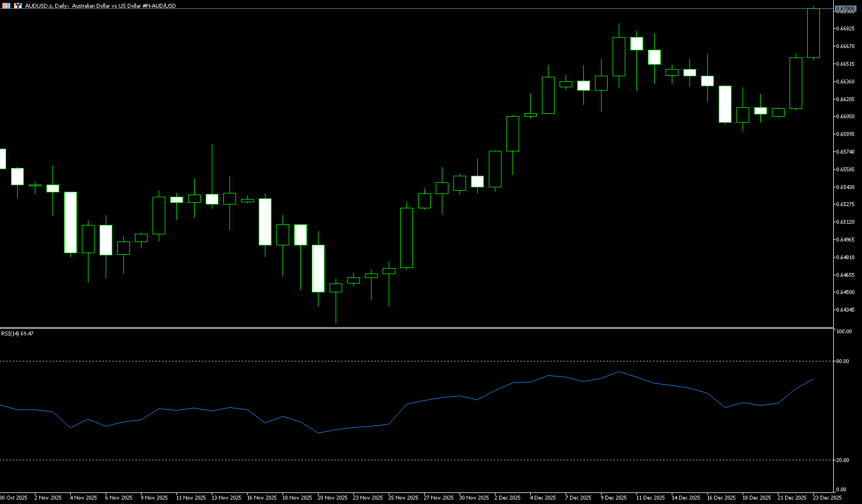Select the 30 Oct 2025 date label
The height and width of the screenshot is (504, 862).
(14, 498)
